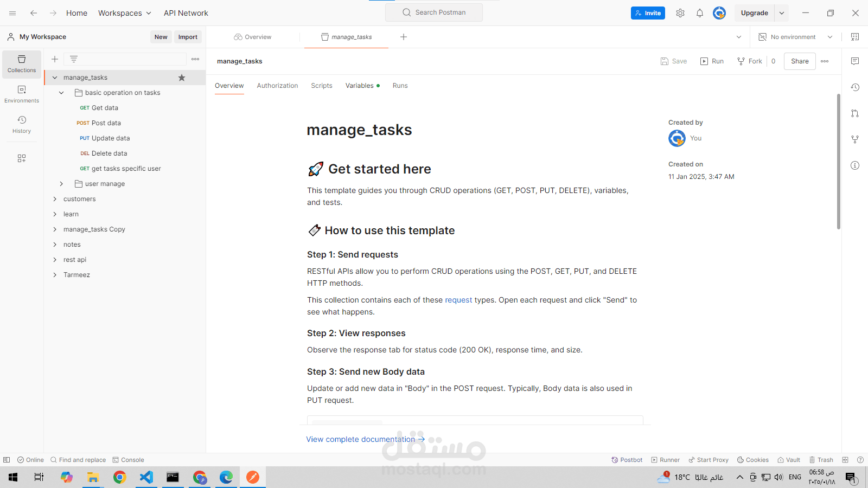This screenshot has width=868, height=488.
Task: Open the Collections sidebar panel
Action: click(22, 64)
